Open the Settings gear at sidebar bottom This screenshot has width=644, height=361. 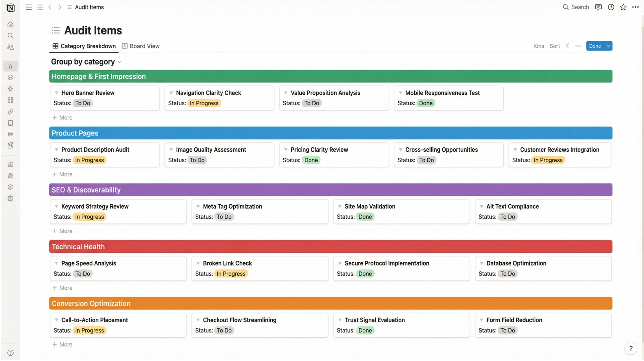coord(10,198)
